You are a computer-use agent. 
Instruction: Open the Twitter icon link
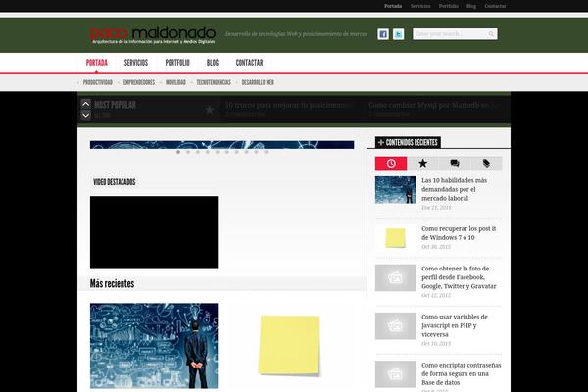[x=398, y=34]
